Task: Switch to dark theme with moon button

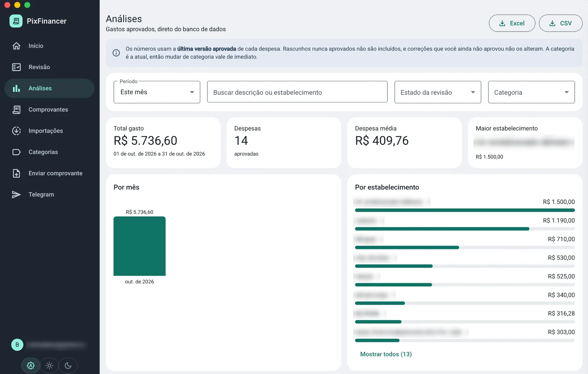Action: click(68, 365)
